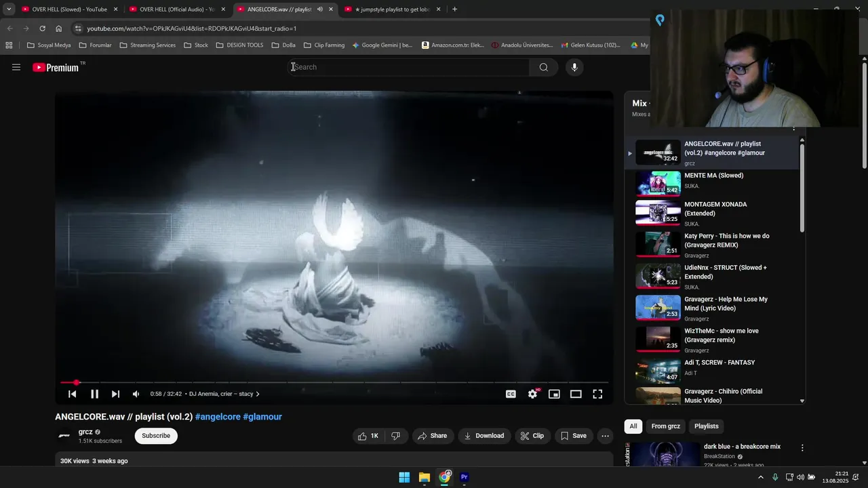Open Windows Start menu
868x488 pixels.
pos(404,477)
